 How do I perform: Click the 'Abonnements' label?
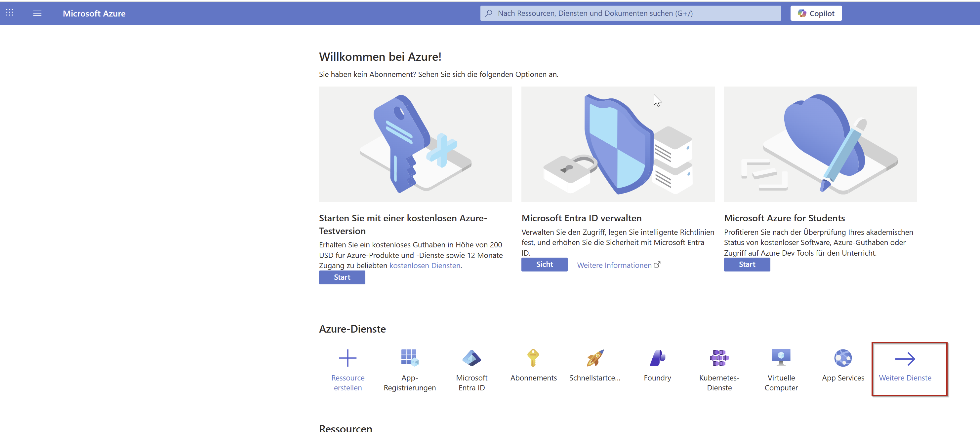click(x=533, y=378)
